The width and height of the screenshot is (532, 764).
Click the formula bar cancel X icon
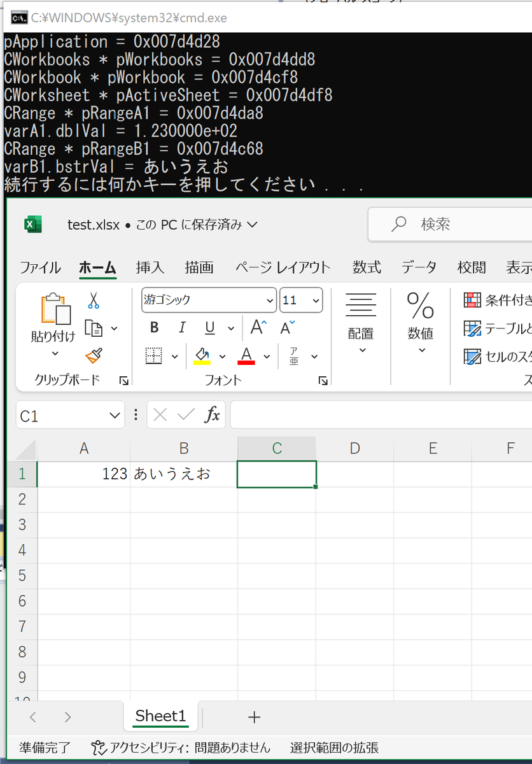[x=160, y=415]
